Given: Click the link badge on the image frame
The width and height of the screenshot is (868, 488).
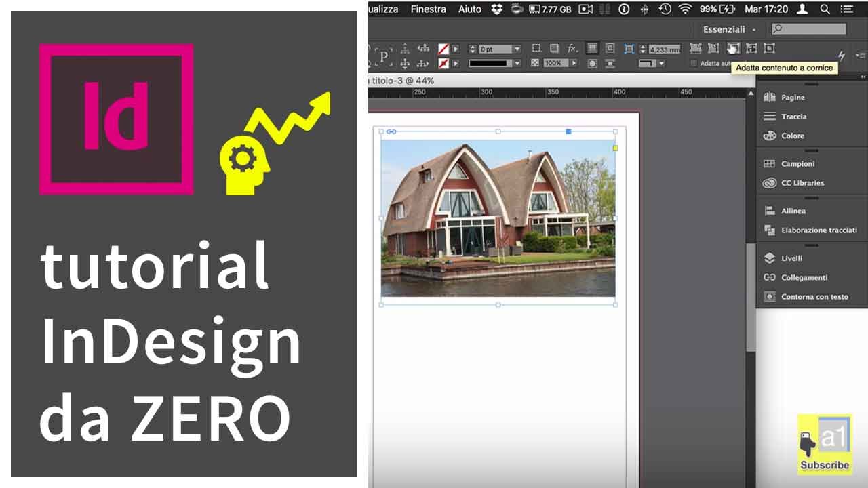Looking at the screenshot, I should tap(391, 131).
